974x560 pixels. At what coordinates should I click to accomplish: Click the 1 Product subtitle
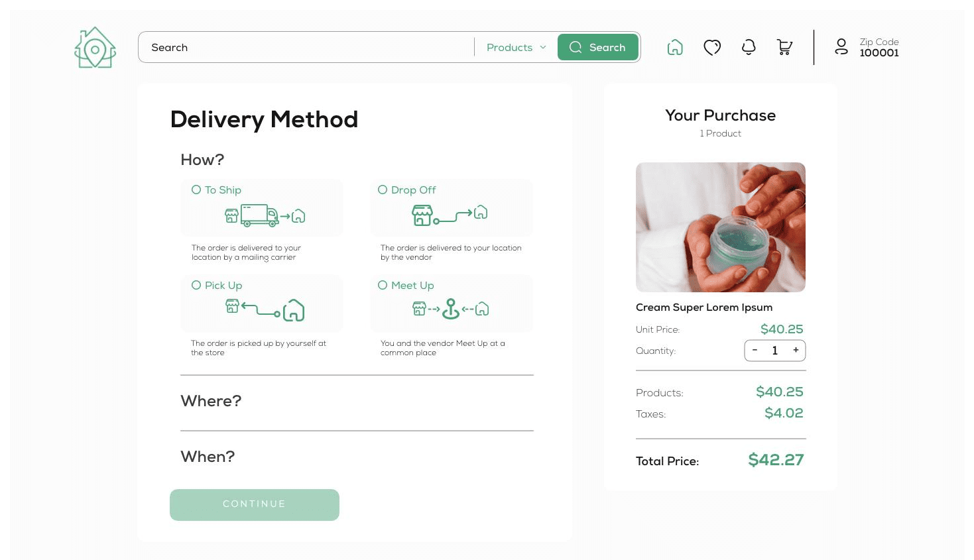point(721,133)
